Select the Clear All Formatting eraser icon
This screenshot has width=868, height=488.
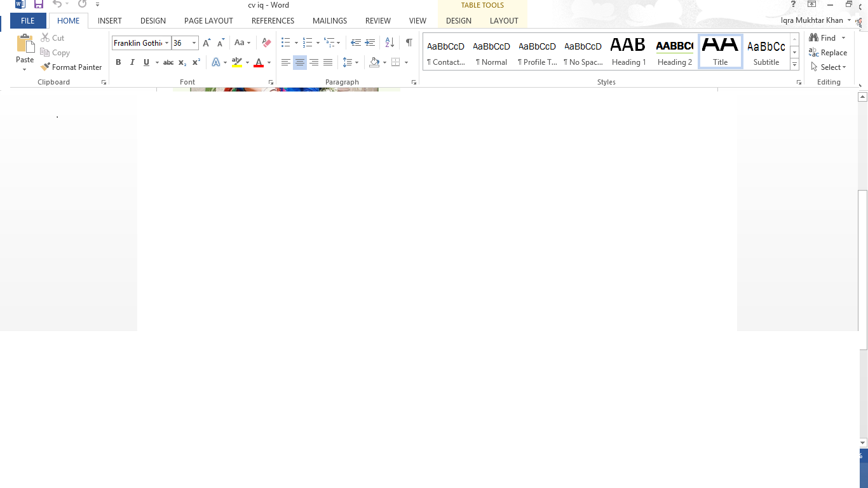coord(266,43)
